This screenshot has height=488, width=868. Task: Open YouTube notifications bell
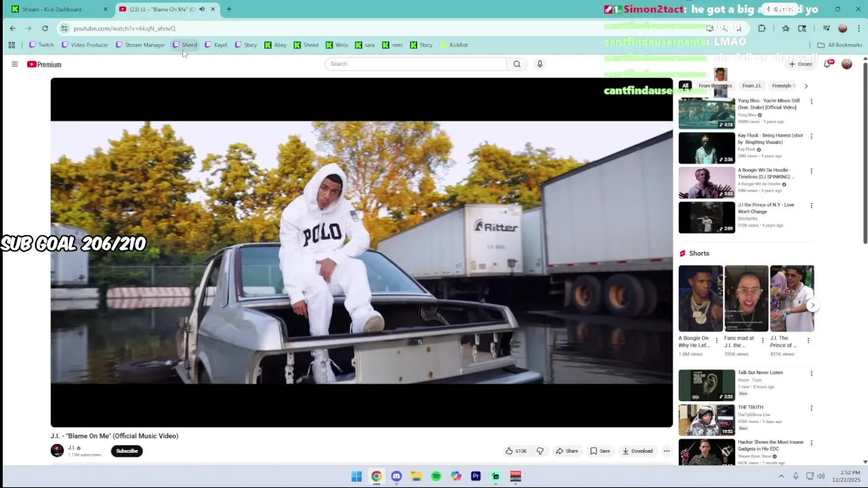pos(827,64)
